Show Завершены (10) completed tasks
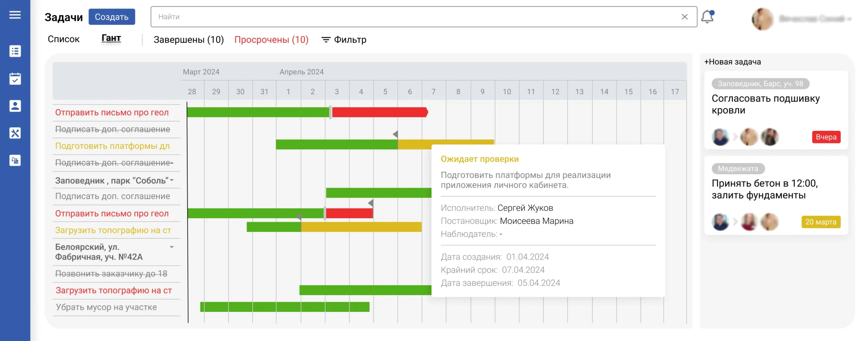 [x=189, y=40]
